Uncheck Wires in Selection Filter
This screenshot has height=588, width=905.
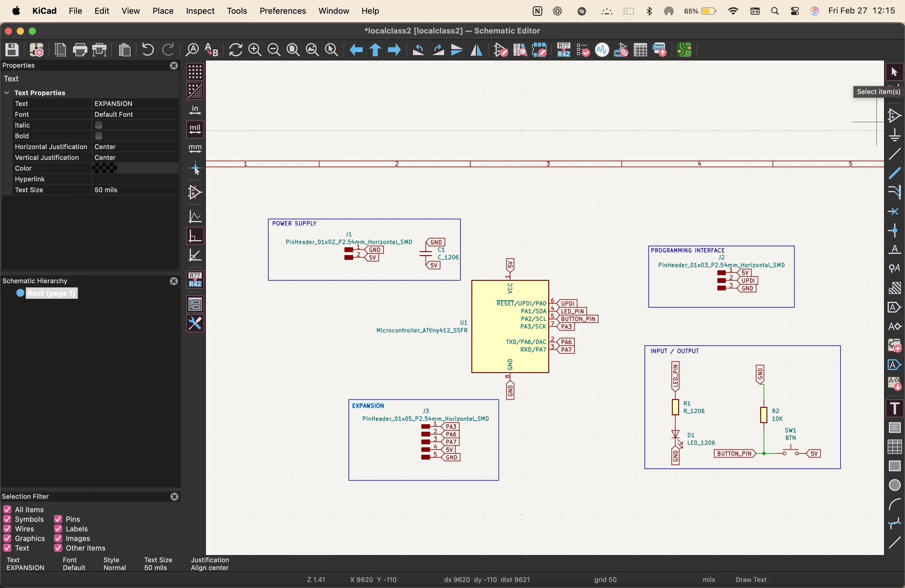[x=7, y=529]
